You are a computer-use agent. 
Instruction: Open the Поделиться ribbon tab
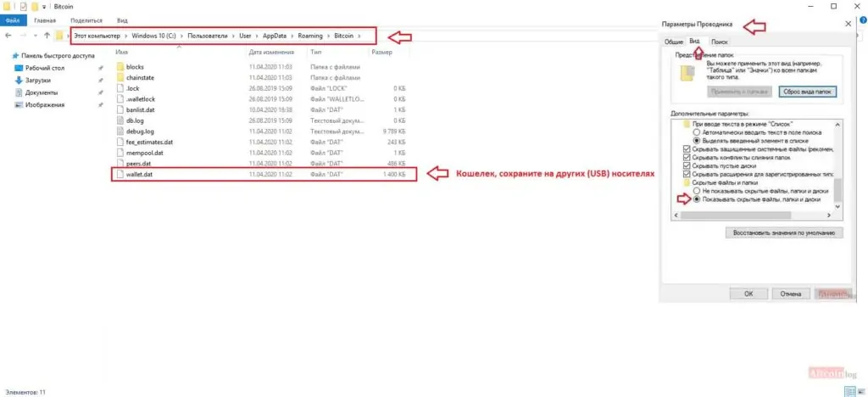coord(86,20)
